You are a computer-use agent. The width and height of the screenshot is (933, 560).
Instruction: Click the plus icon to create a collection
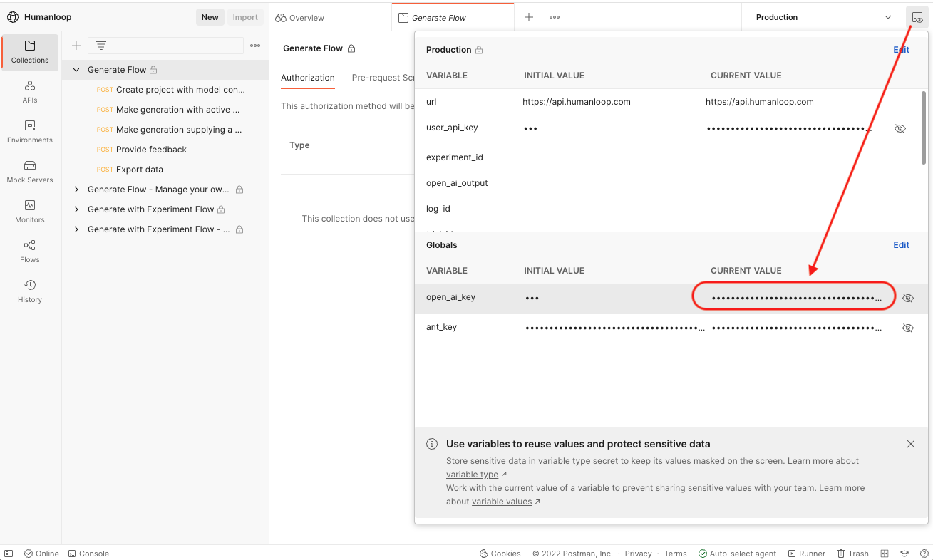pos(76,46)
